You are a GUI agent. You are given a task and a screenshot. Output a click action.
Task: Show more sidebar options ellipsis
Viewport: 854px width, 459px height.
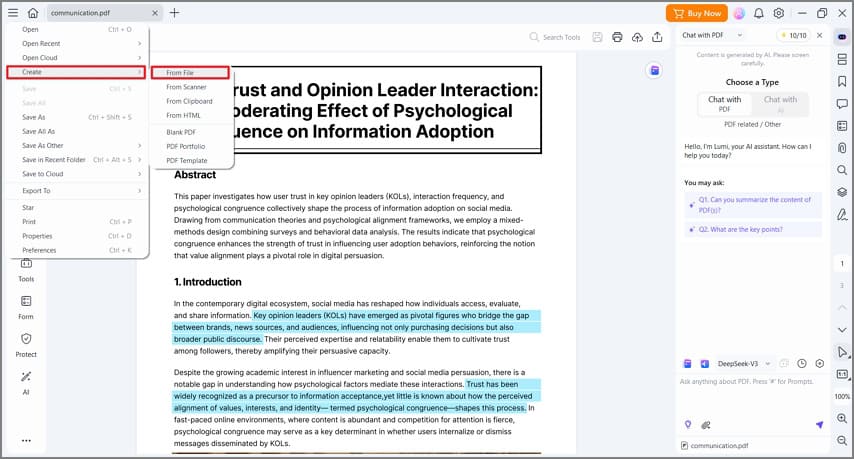26,440
